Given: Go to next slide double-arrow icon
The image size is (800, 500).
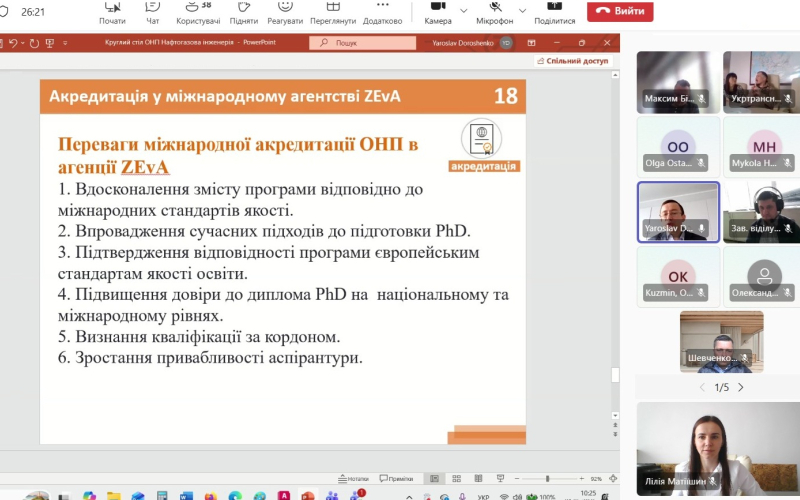Looking at the screenshot, I should [615, 434].
